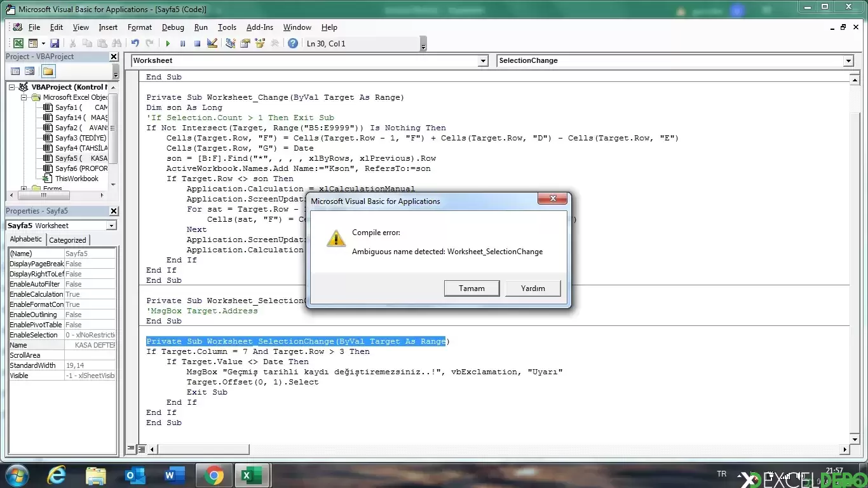This screenshot has width=868, height=488.
Task: Click the greyed Toolbox hammer icon
Action: pos(275,43)
